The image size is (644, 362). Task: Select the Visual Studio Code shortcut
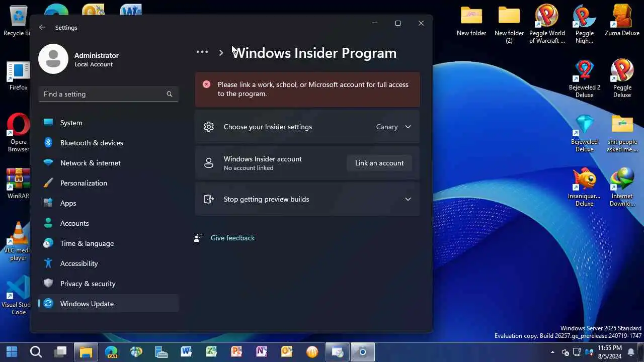click(18, 296)
